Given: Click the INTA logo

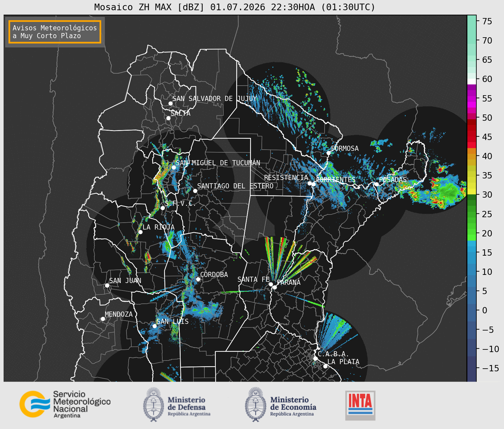Looking at the screenshot, I should pos(360,405).
